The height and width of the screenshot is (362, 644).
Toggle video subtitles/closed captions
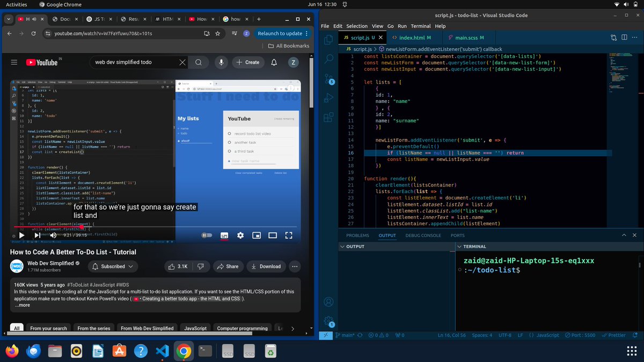(x=224, y=235)
